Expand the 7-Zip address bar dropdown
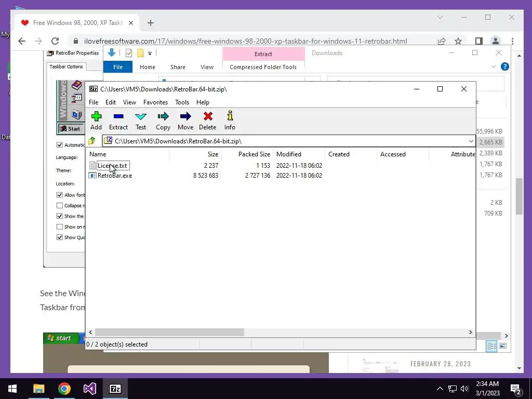 (471, 141)
